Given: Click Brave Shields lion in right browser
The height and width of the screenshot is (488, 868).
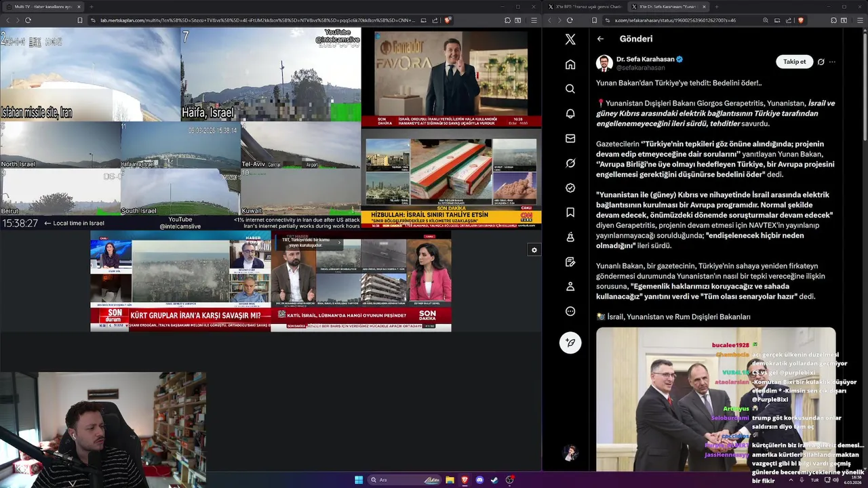Looking at the screenshot, I should coord(801,20).
